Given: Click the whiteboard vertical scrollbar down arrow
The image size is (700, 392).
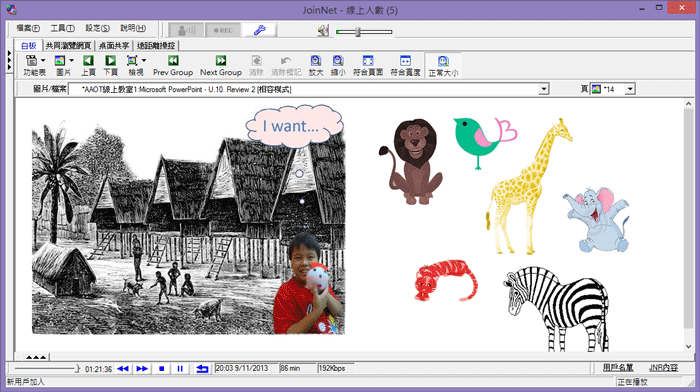Looking at the screenshot, I should (x=688, y=346).
